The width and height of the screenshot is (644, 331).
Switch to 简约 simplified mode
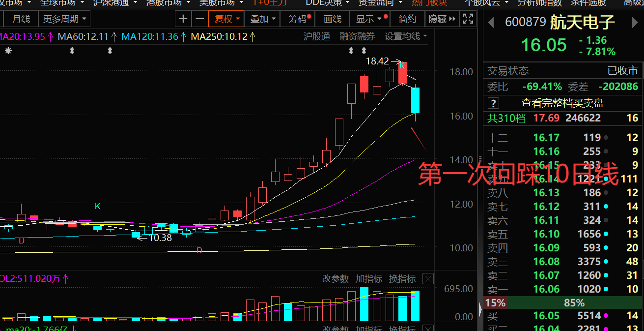tap(408, 19)
